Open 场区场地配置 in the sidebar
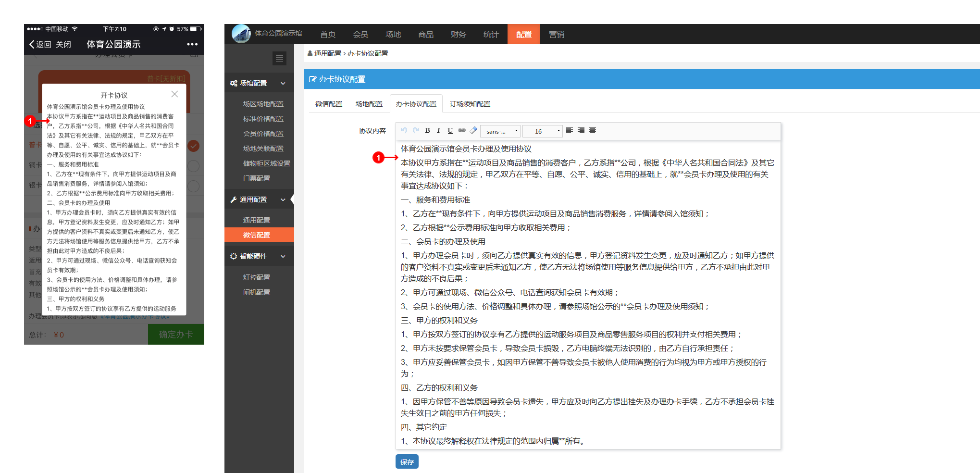Screen dimensions: 980x473 263,104
